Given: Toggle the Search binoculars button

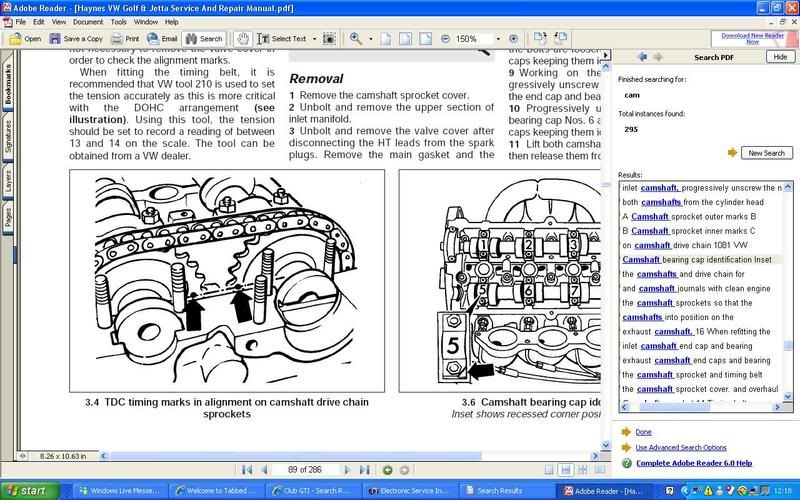Looking at the screenshot, I should pyautogui.click(x=204, y=39).
